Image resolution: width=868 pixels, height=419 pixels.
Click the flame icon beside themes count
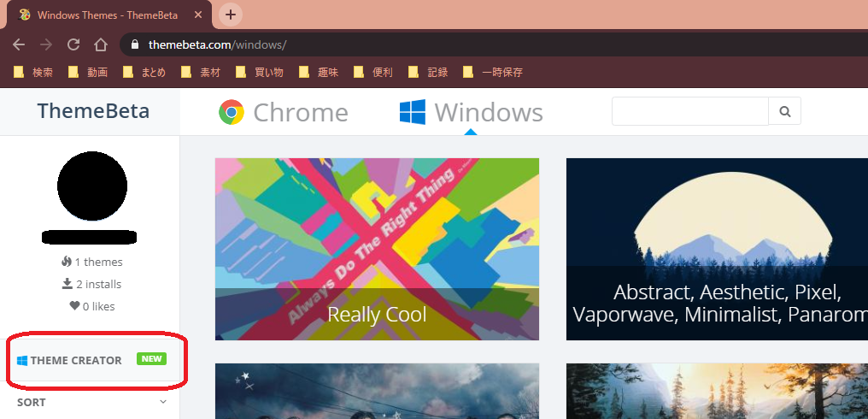click(67, 262)
